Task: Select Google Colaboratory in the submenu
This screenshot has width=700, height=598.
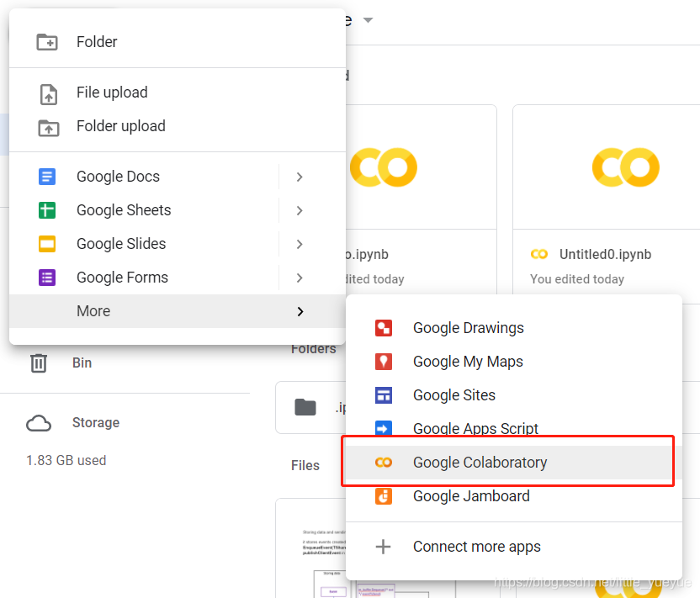Action: coord(514,463)
